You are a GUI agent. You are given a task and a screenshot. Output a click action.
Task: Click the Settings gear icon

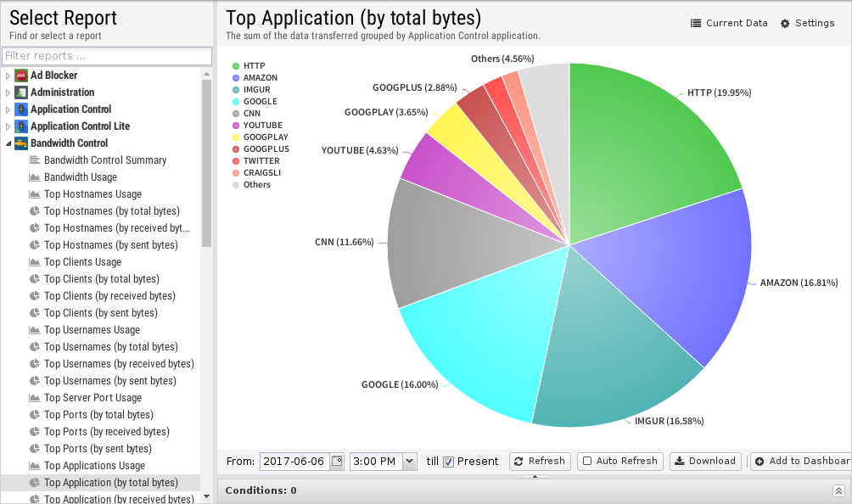785,24
